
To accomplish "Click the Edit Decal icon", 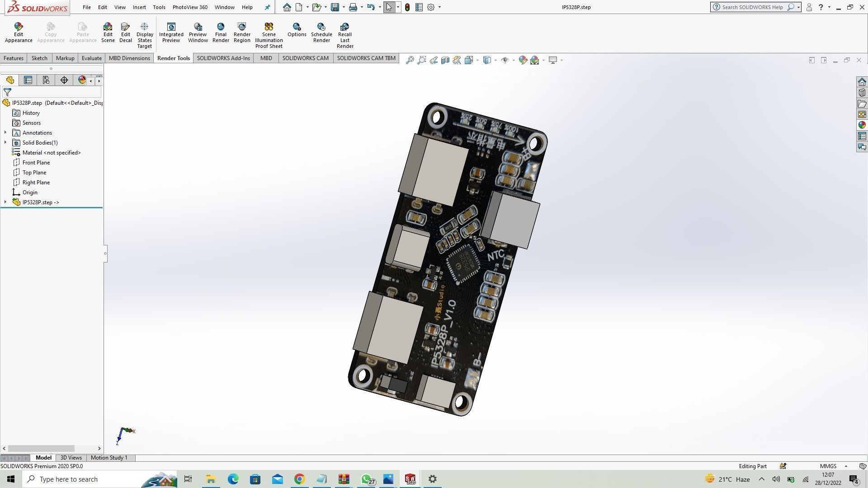I will click(x=126, y=33).
